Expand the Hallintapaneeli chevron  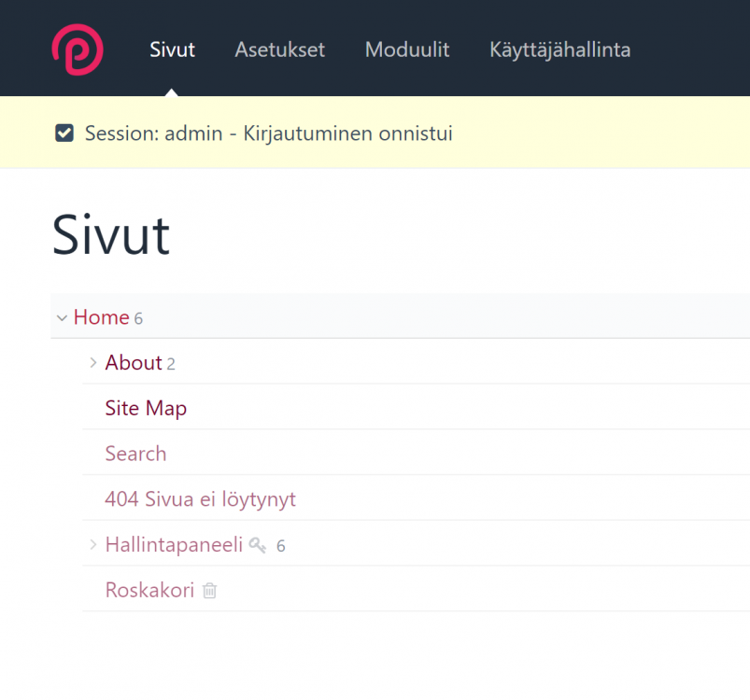click(x=93, y=544)
